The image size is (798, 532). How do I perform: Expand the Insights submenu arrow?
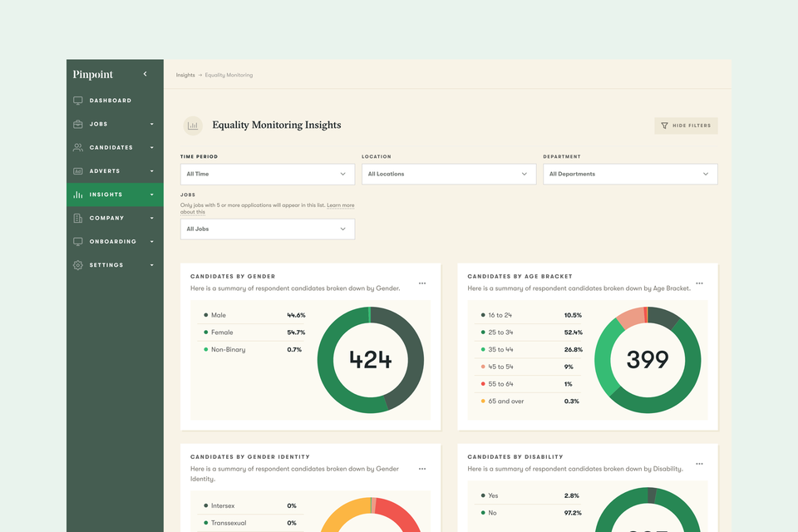(151, 195)
